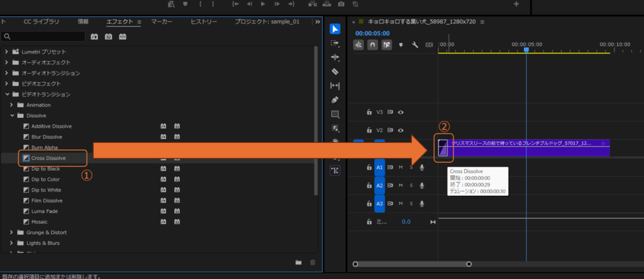Screen dimensions: 644x279
Task: Toggle snap magnet in timeline
Action: pos(372,45)
